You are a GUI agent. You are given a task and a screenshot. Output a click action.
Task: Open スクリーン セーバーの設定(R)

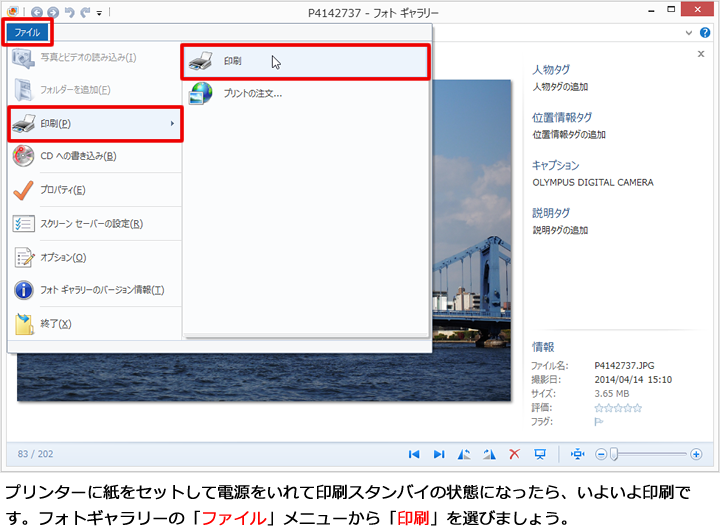tap(96, 224)
